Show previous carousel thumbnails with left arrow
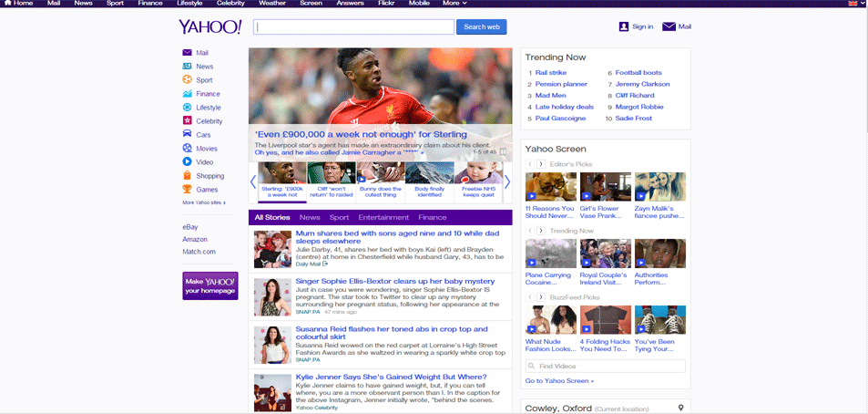The image size is (868, 414). point(253,181)
